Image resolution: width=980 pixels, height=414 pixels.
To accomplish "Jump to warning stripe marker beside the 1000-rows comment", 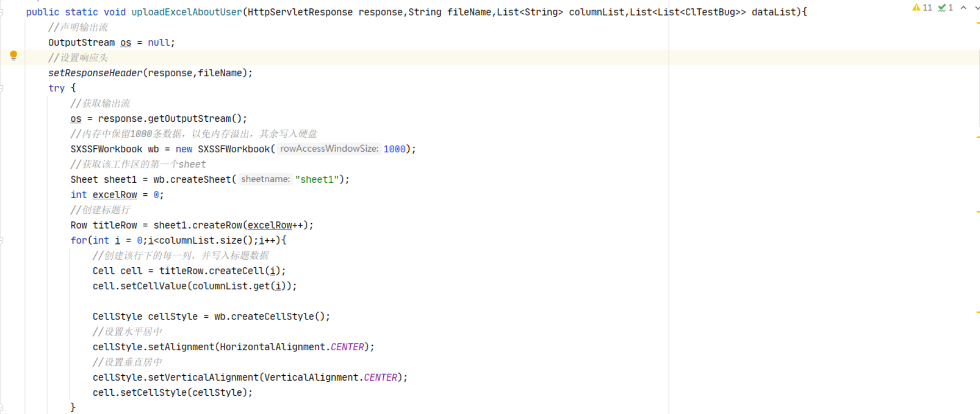I will pyautogui.click(x=978, y=137).
